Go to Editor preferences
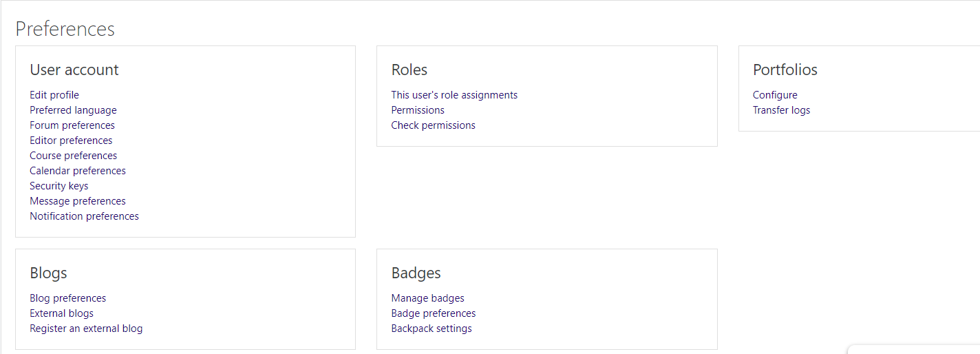Image resolution: width=980 pixels, height=354 pixels. 71,140
